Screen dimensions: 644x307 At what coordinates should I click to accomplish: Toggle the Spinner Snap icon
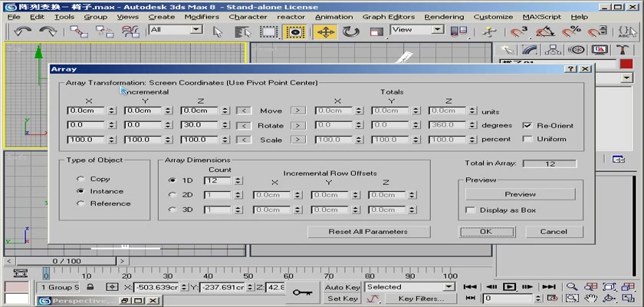pyautogui.click(x=597, y=31)
